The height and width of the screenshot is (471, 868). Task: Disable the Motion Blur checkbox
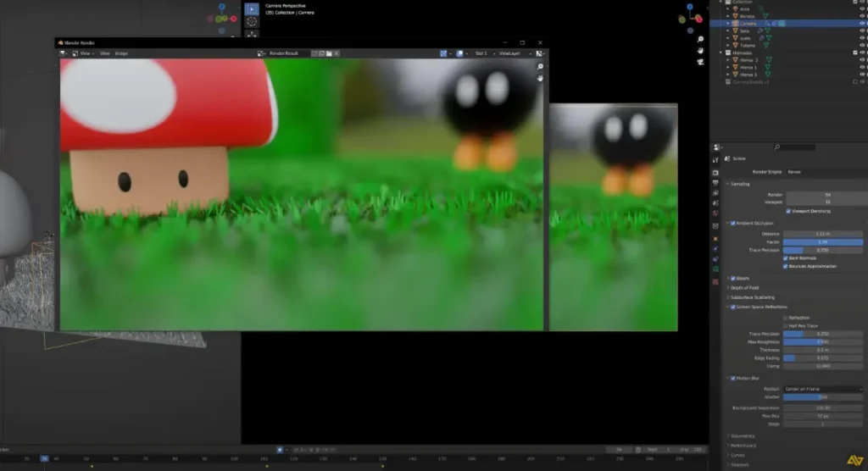(733, 379)
